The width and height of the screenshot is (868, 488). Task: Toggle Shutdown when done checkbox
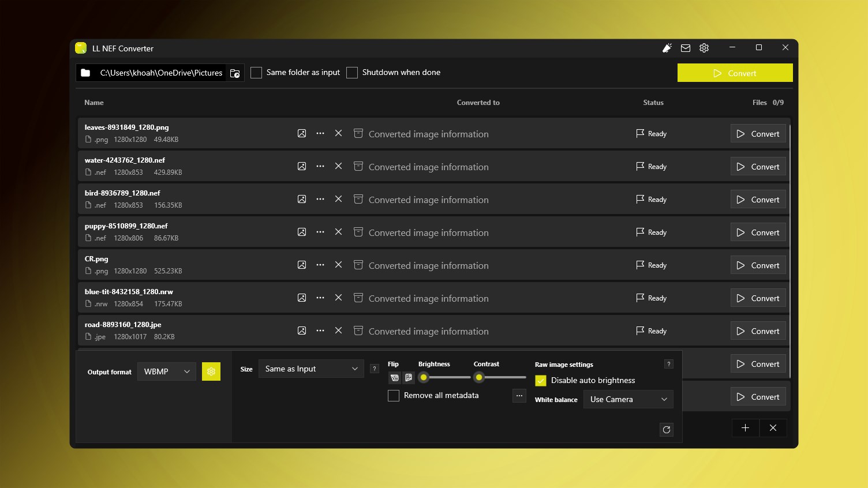click(x=352, y=73)
